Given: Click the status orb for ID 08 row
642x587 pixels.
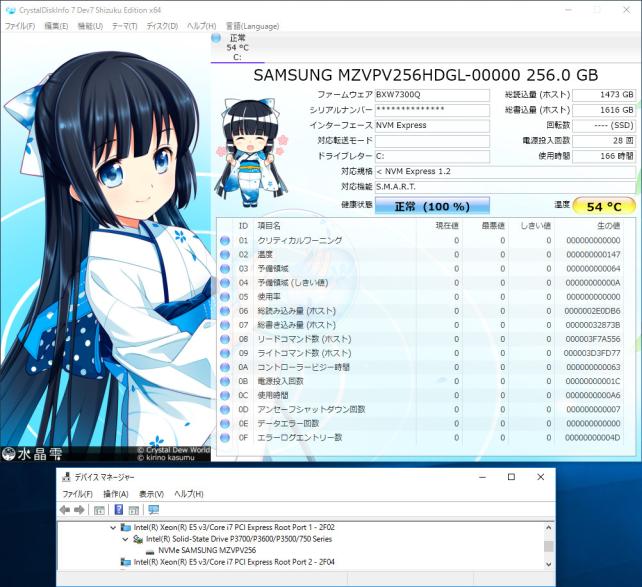Looking at the screenshot, I should pos(225,339).
